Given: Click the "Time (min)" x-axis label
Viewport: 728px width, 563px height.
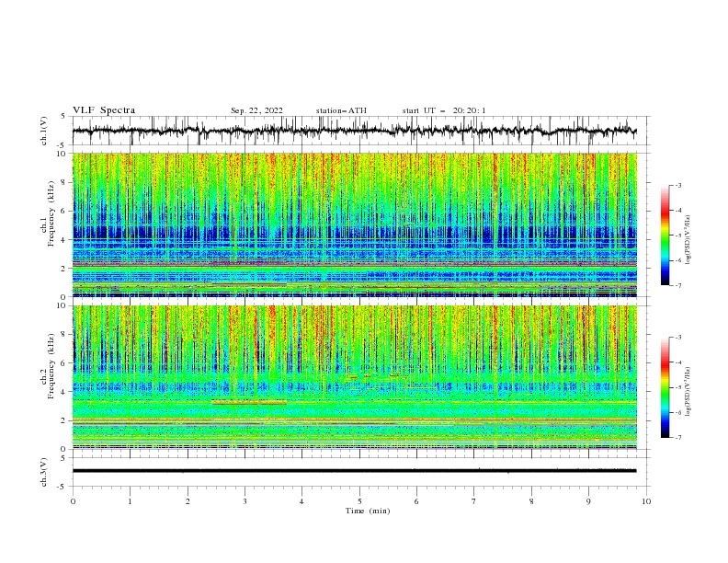Looking at the screenshot, I should pyautogui.click(x=368, y=511).
